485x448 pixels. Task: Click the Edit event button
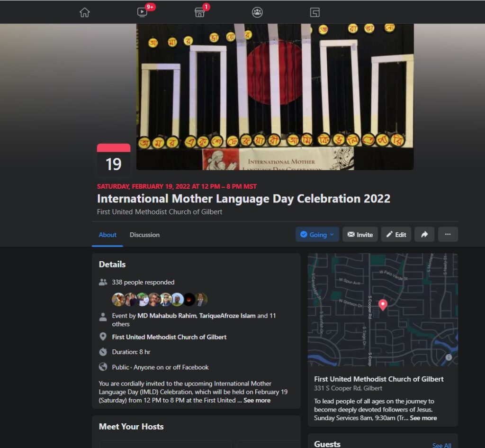(396, 234)
